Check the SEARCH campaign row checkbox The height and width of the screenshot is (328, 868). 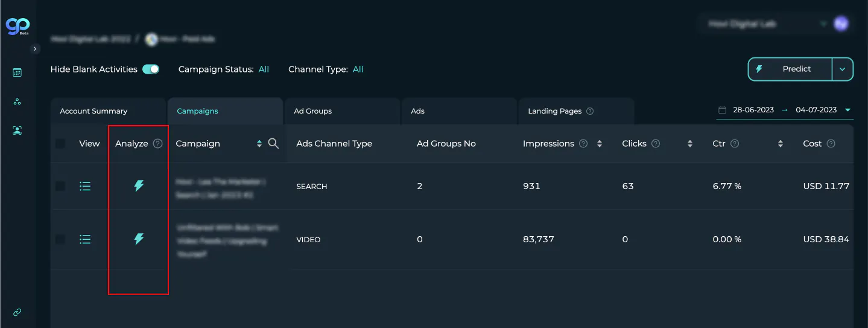tap(60, 186)
